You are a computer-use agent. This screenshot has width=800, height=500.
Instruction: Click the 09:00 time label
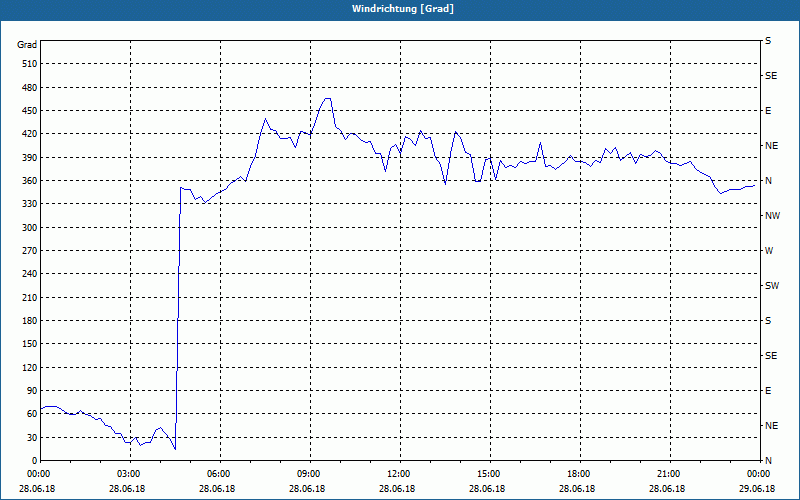(x=309, y=474)
